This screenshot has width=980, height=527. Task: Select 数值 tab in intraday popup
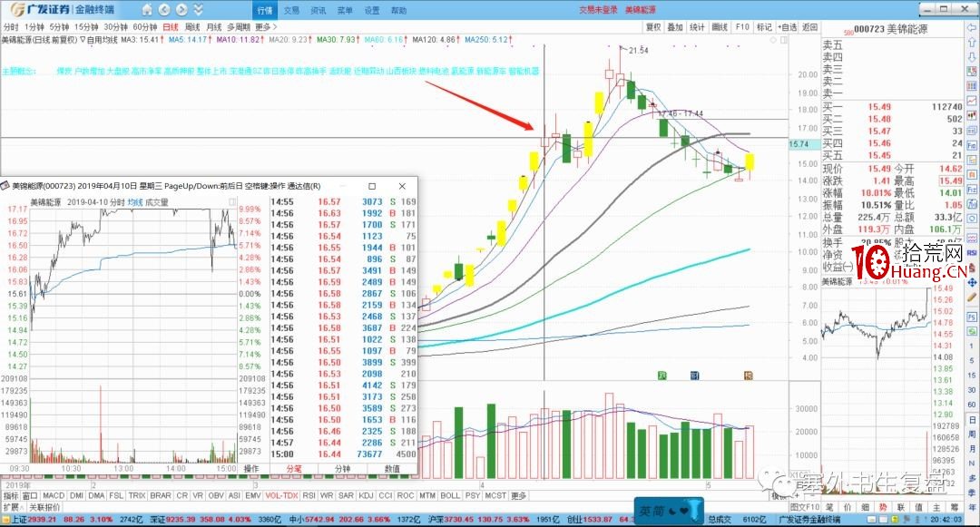pos(392,469)
